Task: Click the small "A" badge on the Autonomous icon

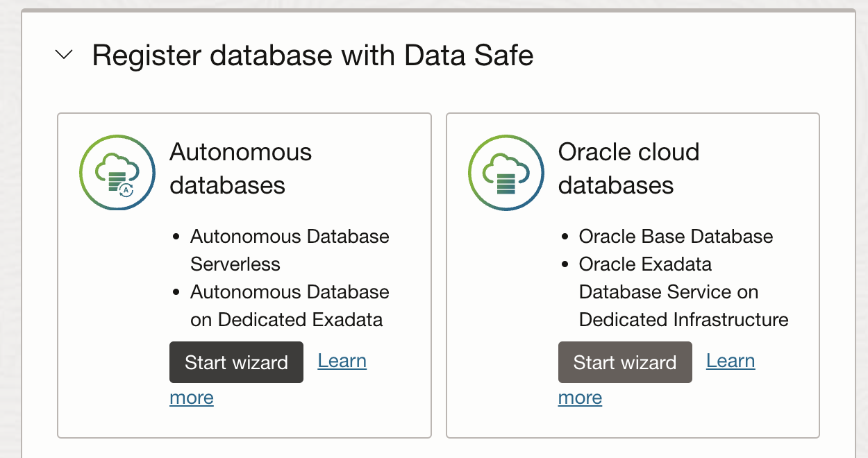Action: point(126,189)
